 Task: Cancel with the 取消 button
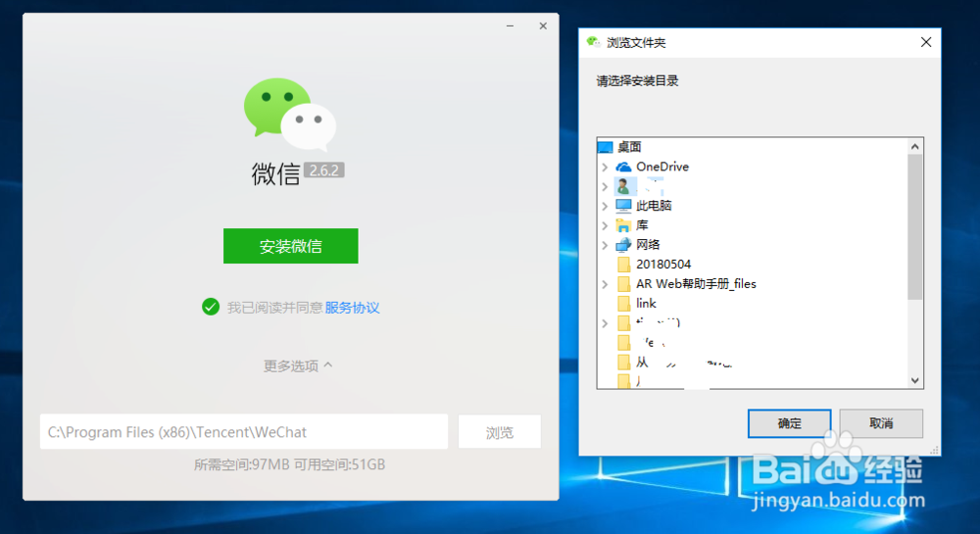pyautogui.click(x=881, y=423)
